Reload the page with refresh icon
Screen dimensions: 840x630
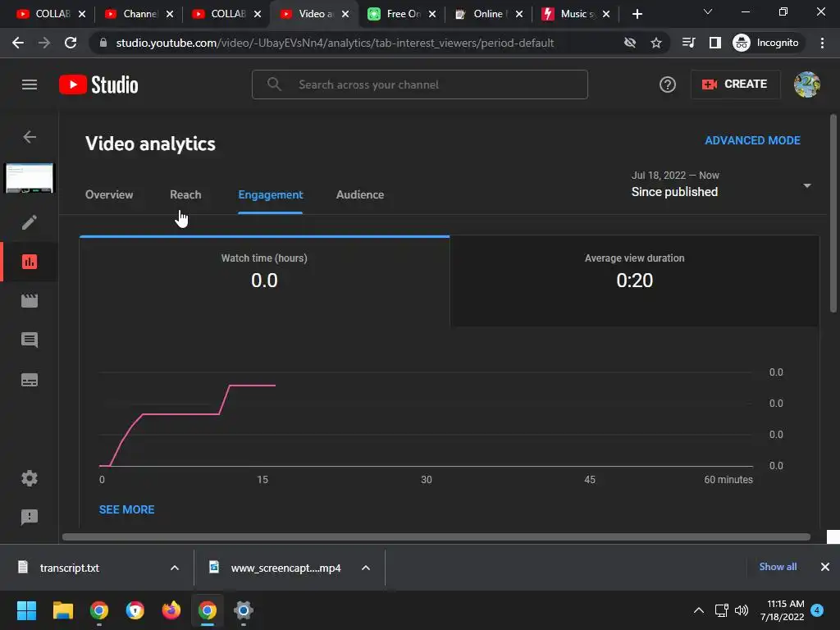tap(71, 43)
